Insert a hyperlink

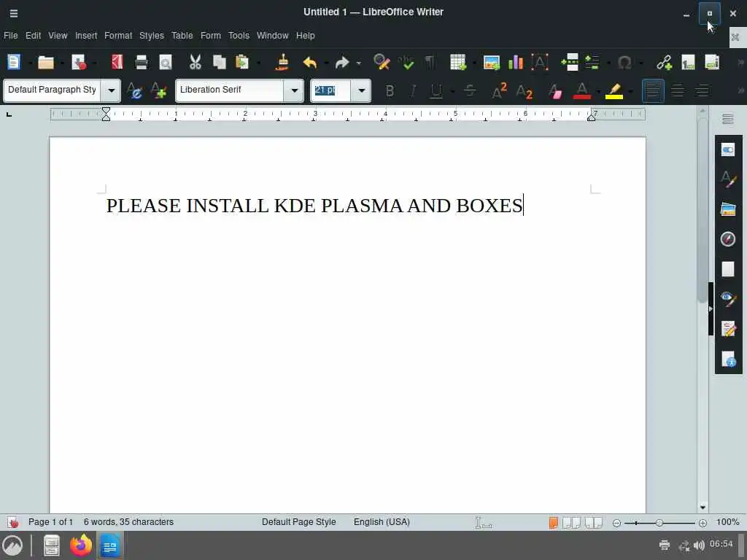tap(664, 63)
